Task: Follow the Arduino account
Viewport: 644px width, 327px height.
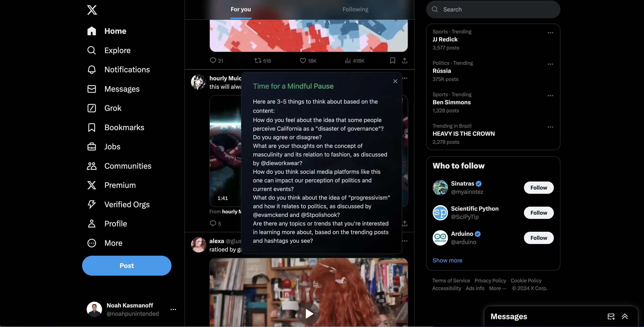Action: (x=539, y=238)
